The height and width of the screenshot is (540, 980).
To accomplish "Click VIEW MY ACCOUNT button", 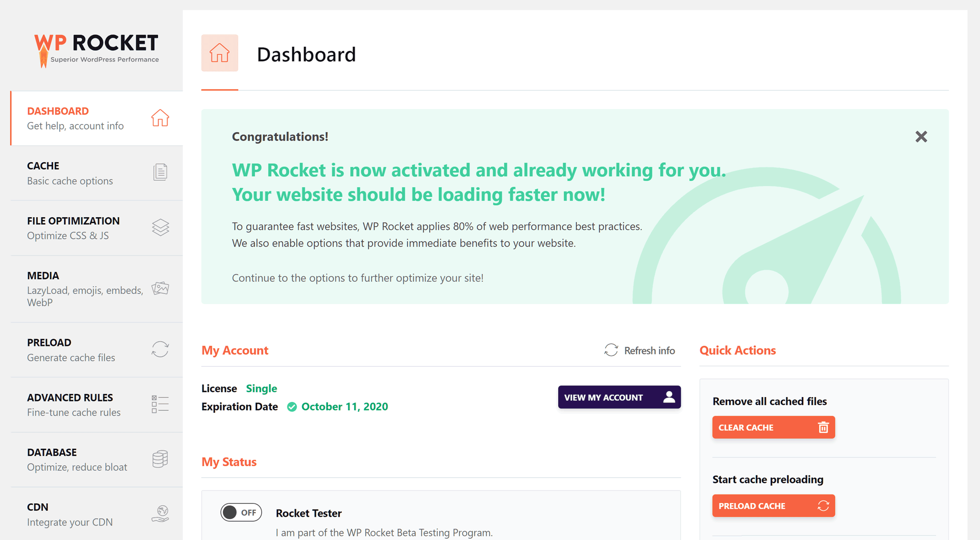I will 617,396.
